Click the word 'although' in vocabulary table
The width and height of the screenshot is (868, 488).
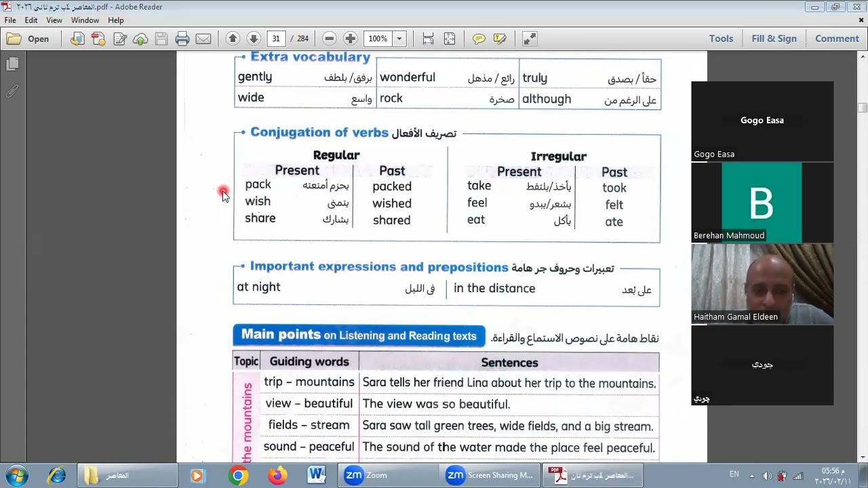coord(547,99)
